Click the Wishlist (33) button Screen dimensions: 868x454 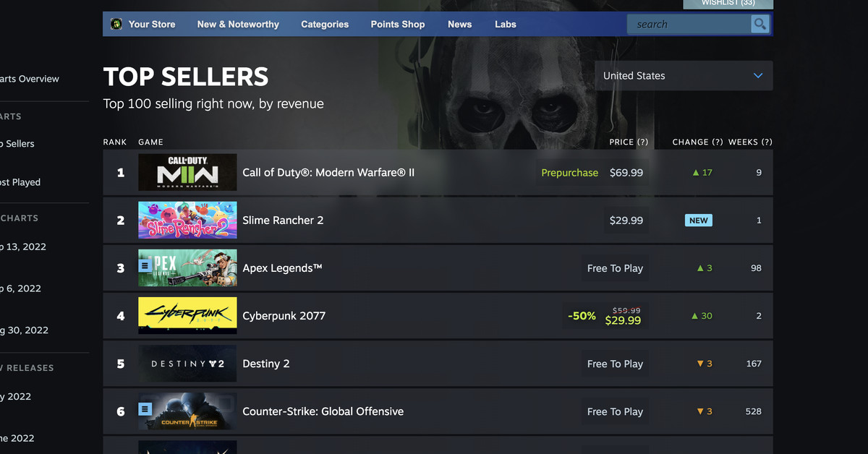tap(728, 4)
